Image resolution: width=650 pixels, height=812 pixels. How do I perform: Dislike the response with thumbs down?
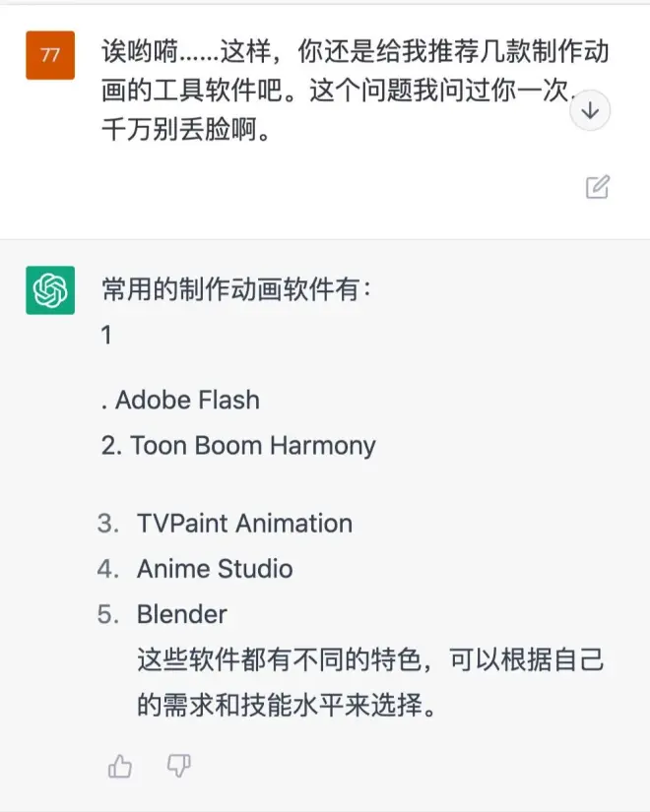[178, 766]
